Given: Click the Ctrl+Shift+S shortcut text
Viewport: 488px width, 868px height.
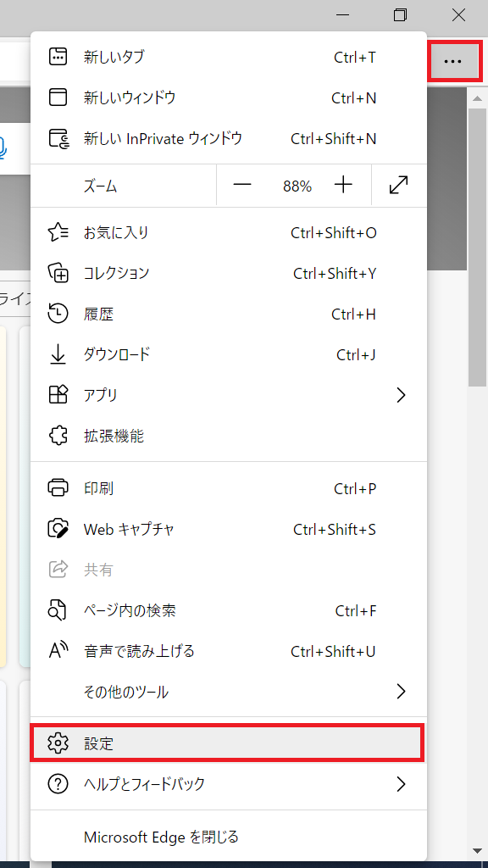Looking at the screenshot, I should [x=335, y=529].
